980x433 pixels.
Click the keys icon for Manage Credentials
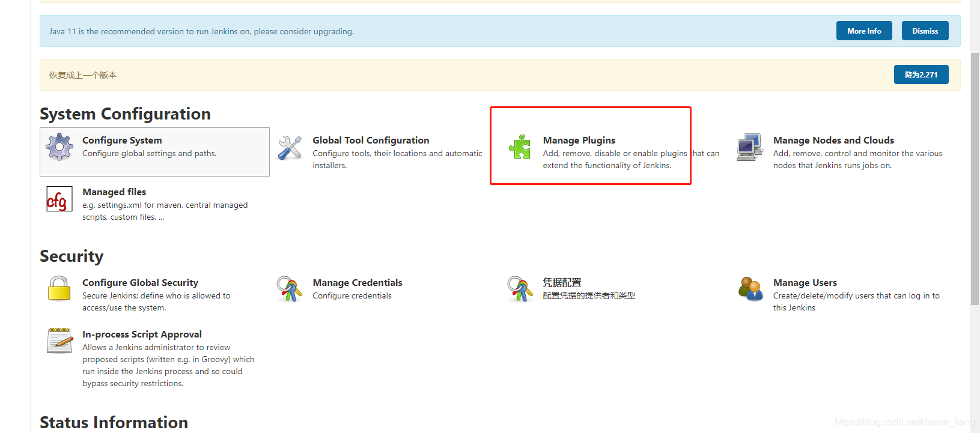(x=290, y=289)
